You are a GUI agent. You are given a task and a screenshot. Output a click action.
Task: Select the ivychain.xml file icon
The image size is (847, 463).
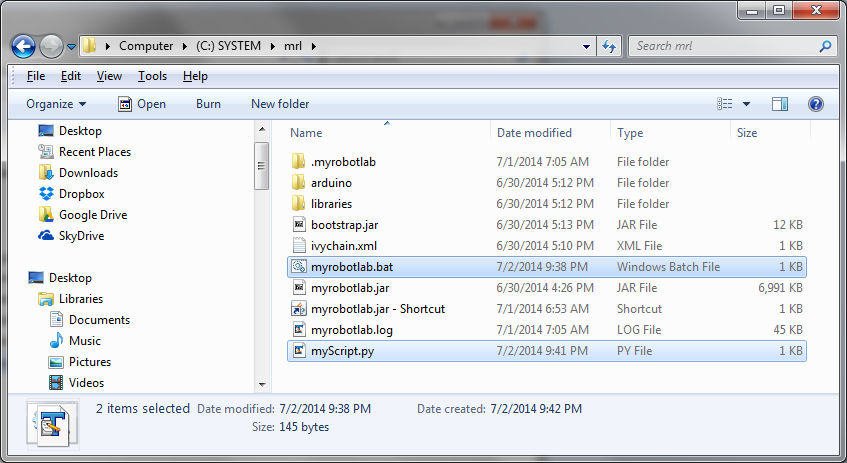tap(299, 245)
